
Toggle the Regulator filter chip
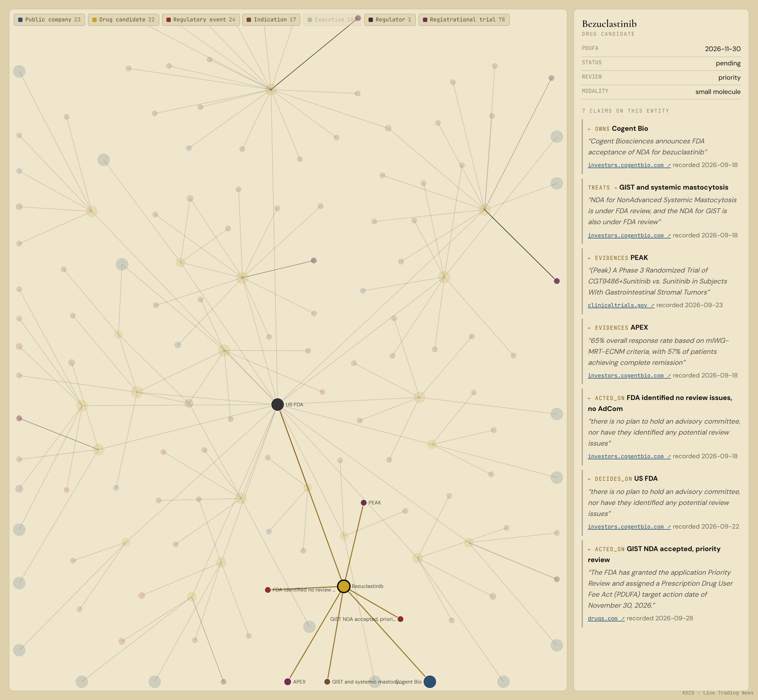click(390, 20)
